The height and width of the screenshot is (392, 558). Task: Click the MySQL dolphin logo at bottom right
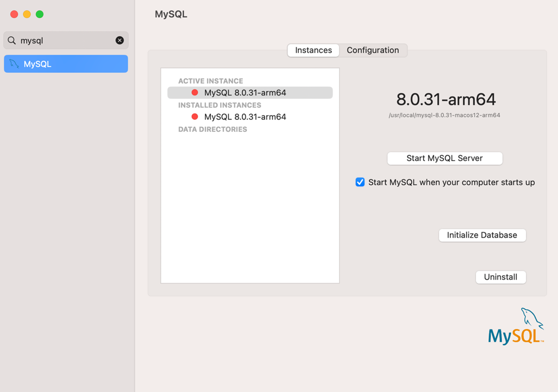pos(516,327)
